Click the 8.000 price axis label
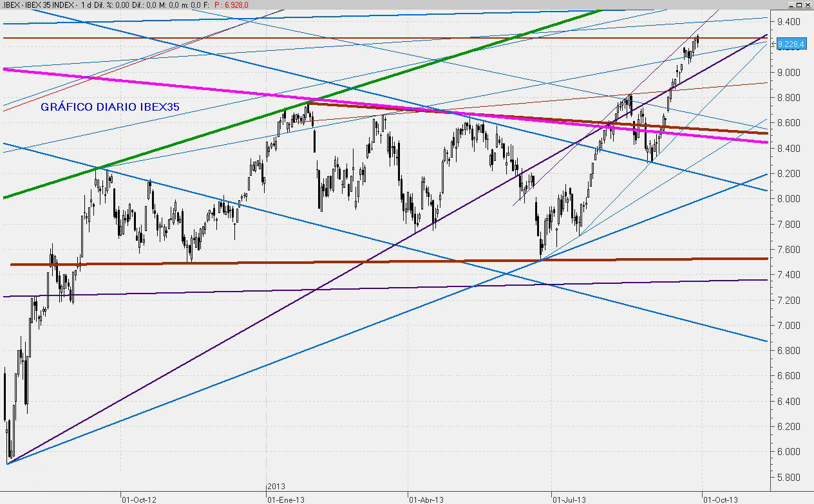Image resolution: width=814 pixels, height=504 pixels. click(x=788, y=199)
